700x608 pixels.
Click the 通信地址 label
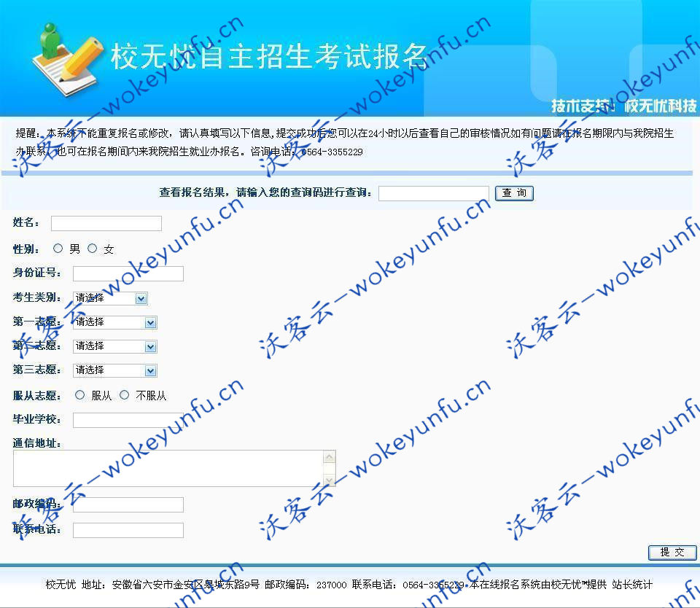point(36,443)
